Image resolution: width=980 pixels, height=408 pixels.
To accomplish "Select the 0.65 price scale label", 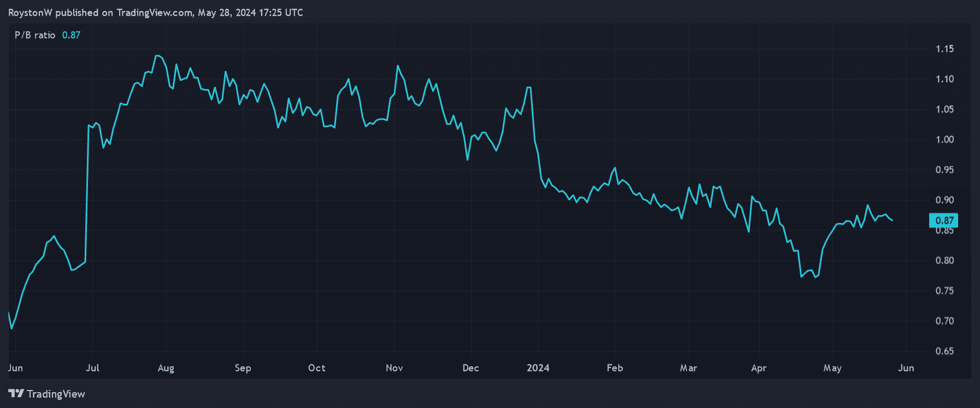I will (x=944, y=351).
